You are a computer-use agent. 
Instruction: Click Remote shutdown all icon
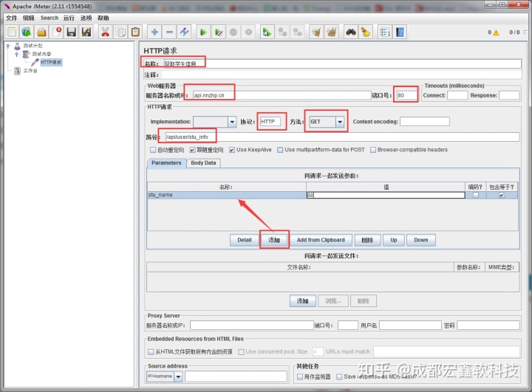297,32
